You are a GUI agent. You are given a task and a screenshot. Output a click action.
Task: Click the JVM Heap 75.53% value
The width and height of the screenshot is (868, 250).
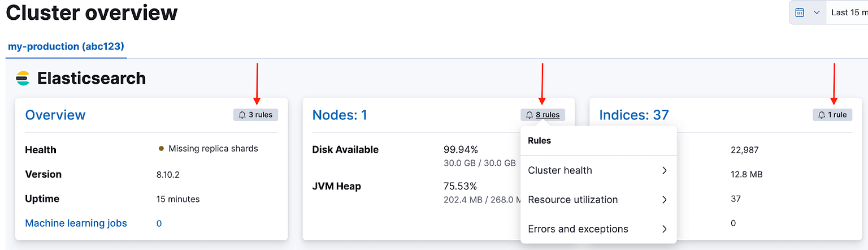pos(460,186)
